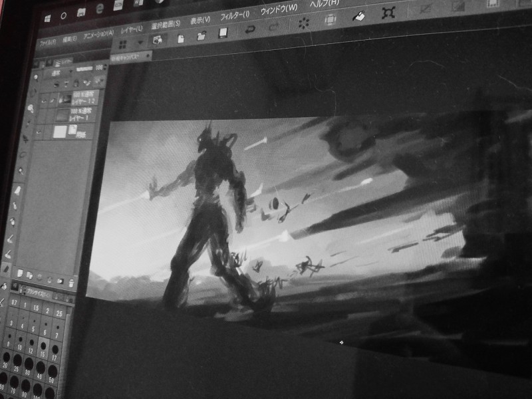Viewport: 532px width, 399px height.
Task: Open the レイヤー(L) menu
Action: coord(132,29)
